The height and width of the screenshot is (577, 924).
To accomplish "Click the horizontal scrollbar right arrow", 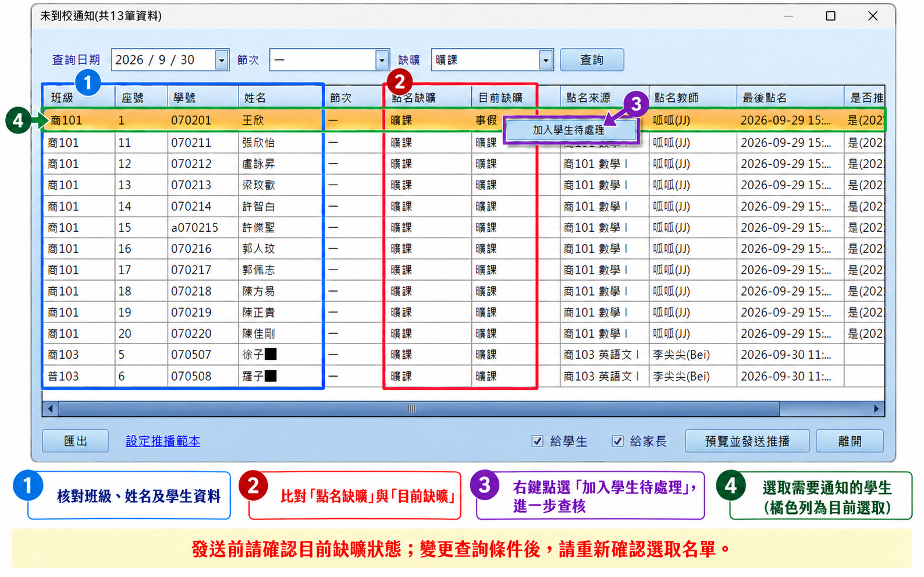I will [876, 409].
